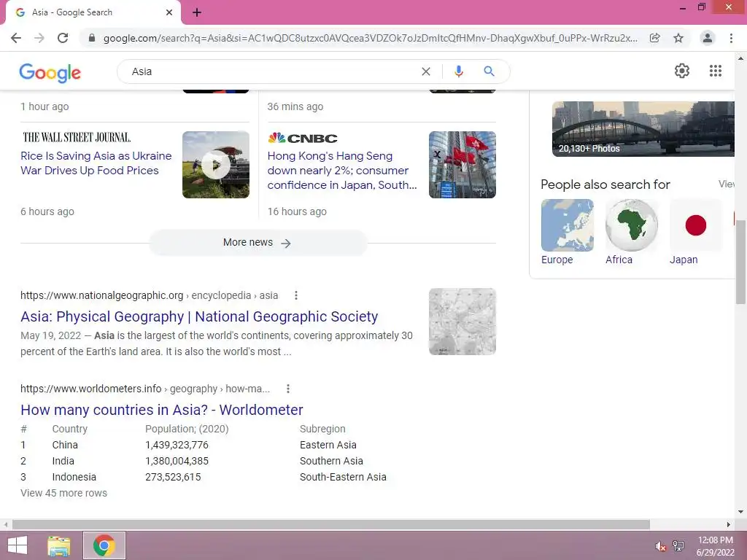
Task: Open the Windows Start button
Action: 18,545
